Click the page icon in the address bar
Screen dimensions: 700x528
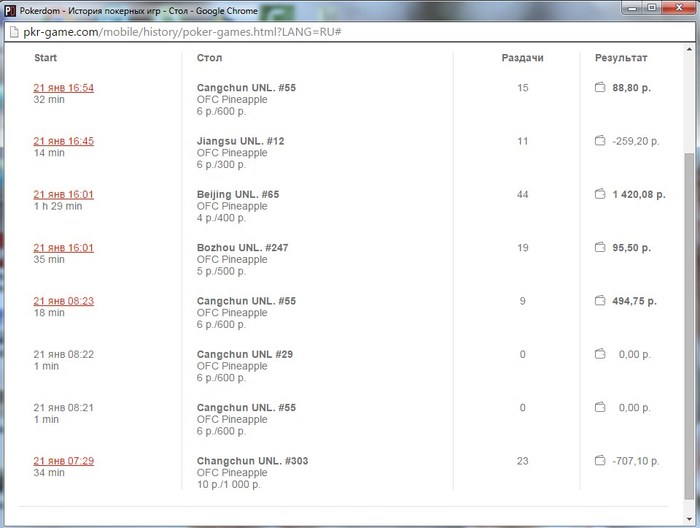14,32
